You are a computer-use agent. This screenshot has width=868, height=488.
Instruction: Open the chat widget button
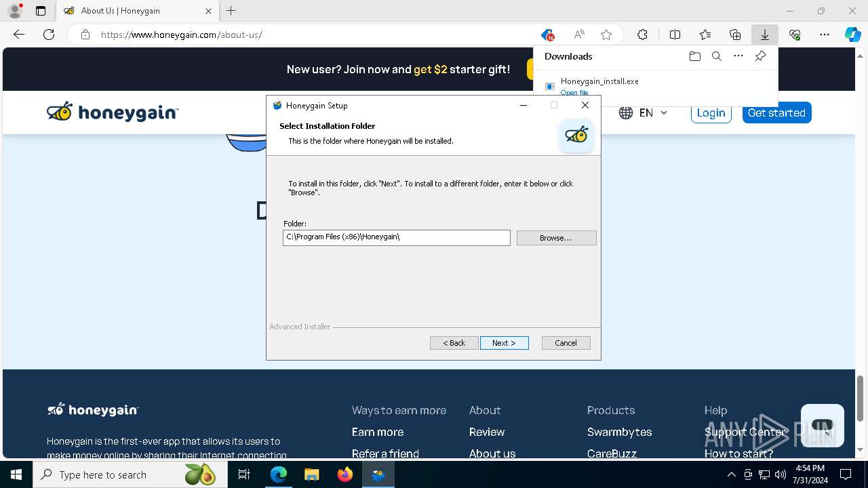point(822,426)
